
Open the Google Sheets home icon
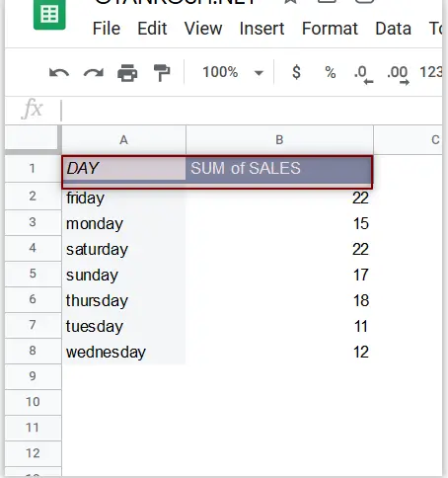pos(49,15)
